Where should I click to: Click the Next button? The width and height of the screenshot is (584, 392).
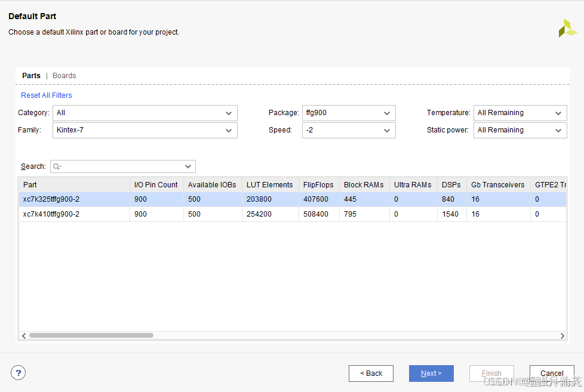431,374
